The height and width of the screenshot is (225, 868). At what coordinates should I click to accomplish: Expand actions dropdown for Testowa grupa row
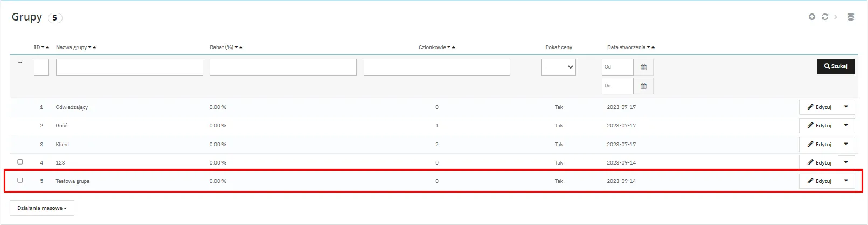[846, 181]
